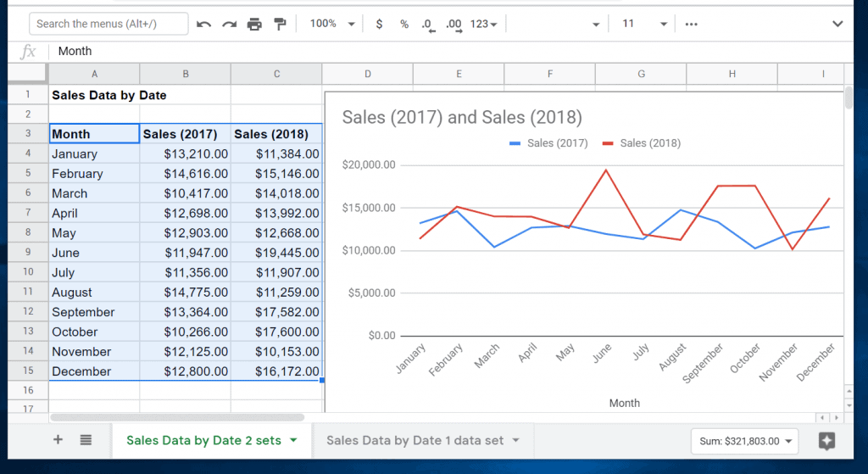Open the 123 number format dropdown
This screenshot has height=474, width=868.
coord(483,24)
